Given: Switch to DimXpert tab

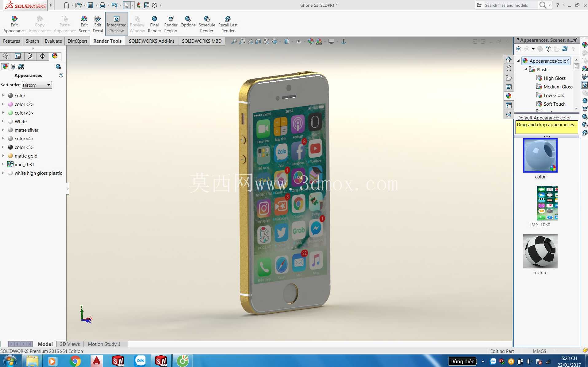Looking at the screenshot, I should click(x=77, y=41).
